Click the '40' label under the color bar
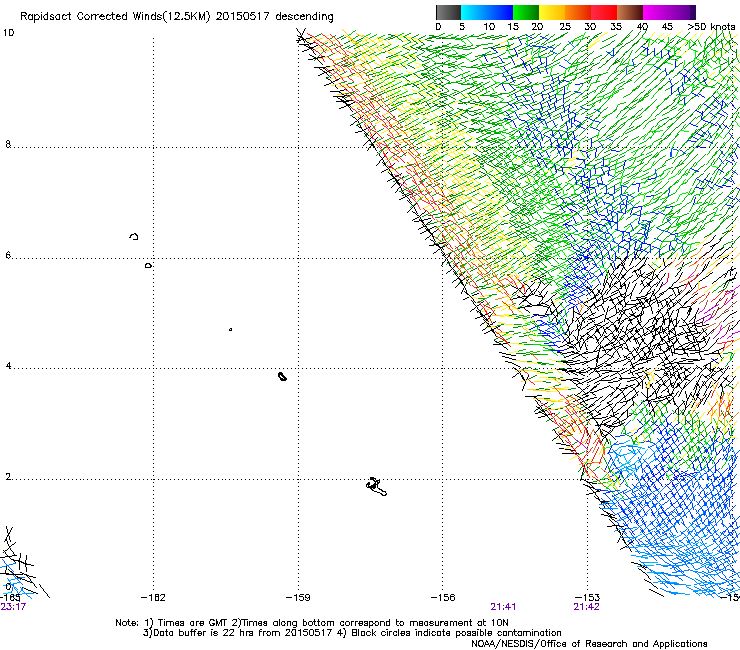 tap(642, 27)
